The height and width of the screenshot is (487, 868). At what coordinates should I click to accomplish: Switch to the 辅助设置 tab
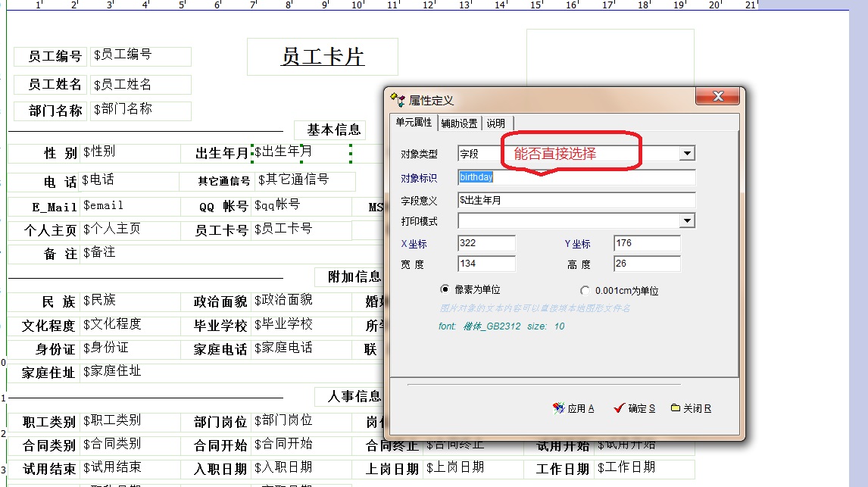coord(459,123)
